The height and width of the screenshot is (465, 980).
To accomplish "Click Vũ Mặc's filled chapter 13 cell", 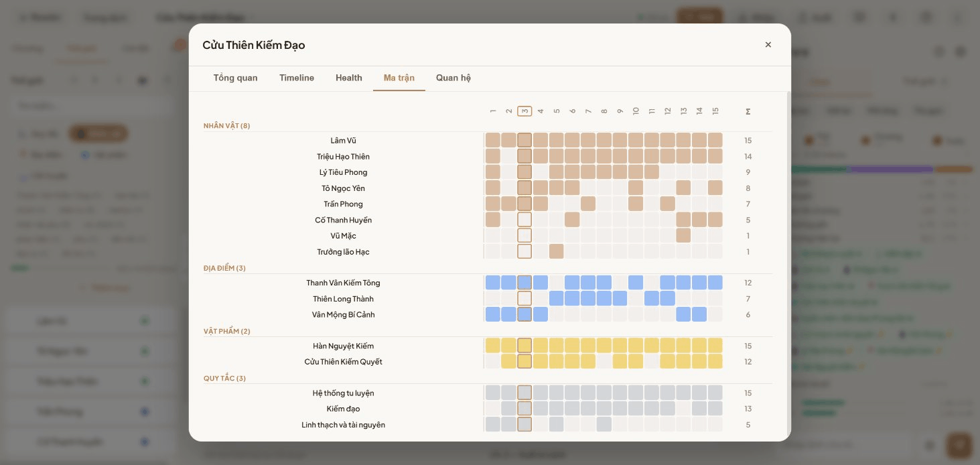I will pyautogui.click(x=683, y=236).
